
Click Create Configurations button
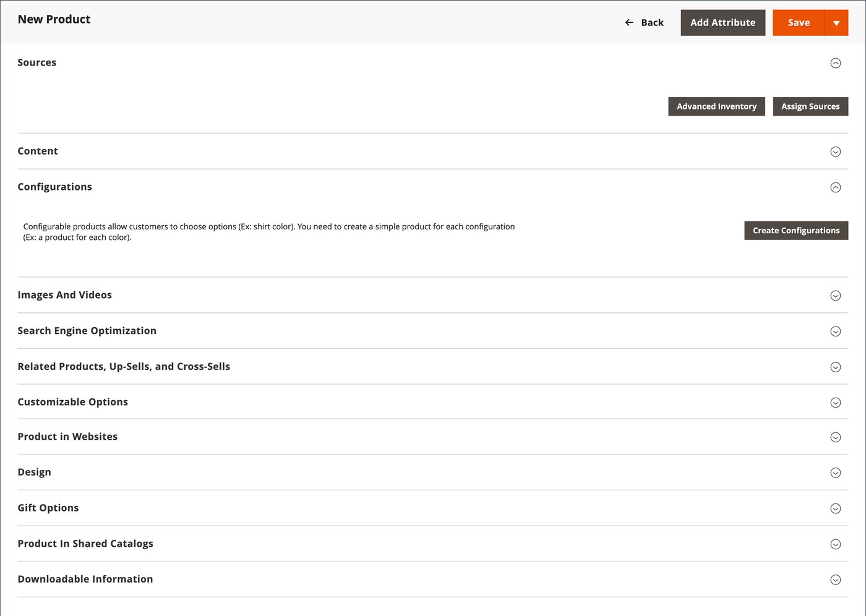796,231
